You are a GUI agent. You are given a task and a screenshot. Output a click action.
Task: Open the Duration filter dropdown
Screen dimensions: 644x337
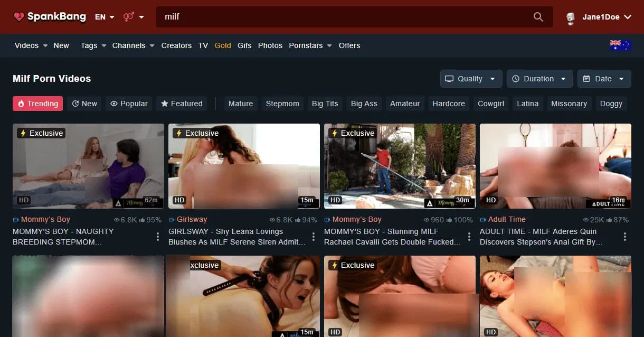pyautogui.click(x=539, y=79)
